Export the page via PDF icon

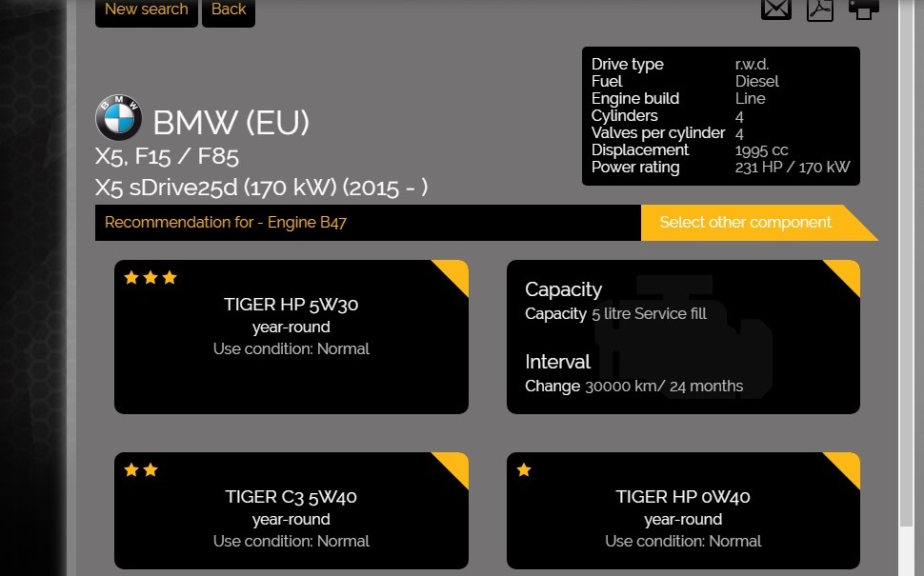820,9
